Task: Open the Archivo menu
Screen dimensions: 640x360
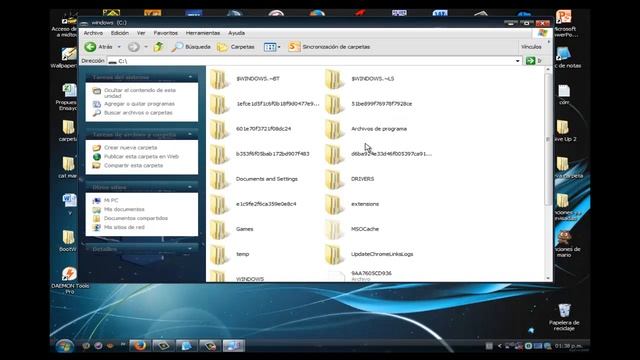Action: 93,33
